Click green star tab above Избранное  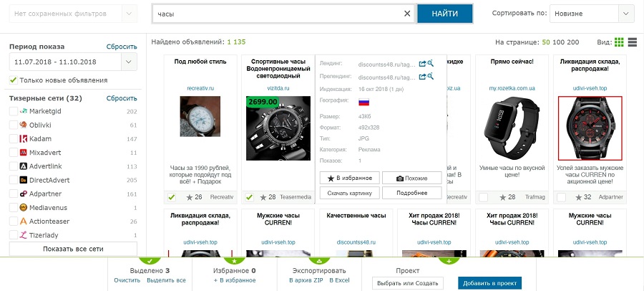coord(235,261)
